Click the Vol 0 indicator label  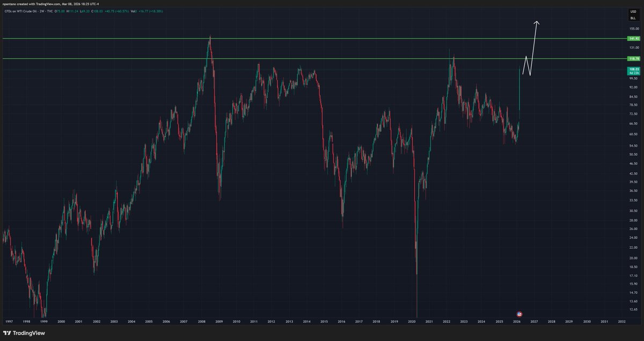134,11
